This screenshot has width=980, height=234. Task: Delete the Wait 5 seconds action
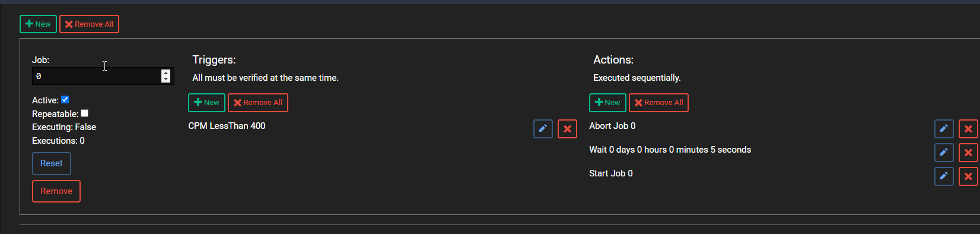[968, 152]
